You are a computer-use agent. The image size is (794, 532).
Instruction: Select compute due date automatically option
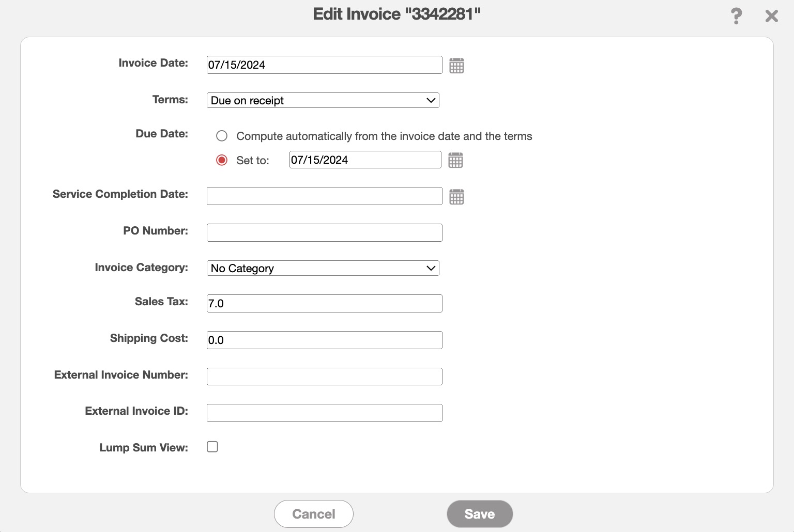click(222, 136)
